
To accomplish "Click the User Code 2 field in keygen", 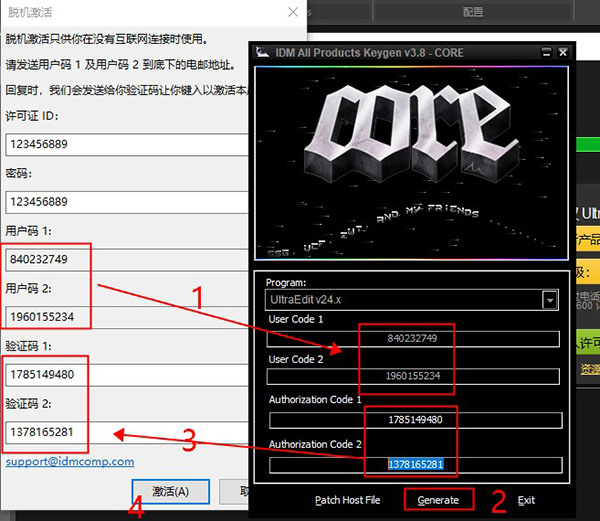I will pyautogui.click(x=412, y=376).
